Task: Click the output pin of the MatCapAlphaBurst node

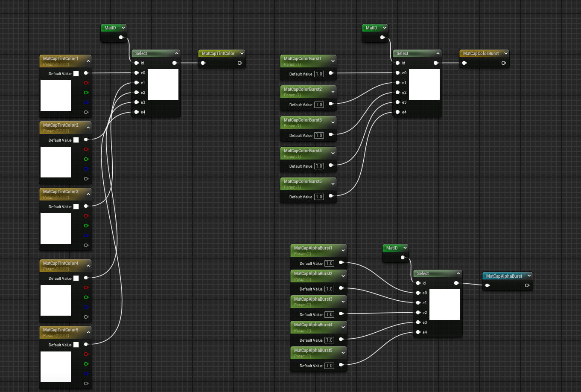Action: tap(527, 285)
